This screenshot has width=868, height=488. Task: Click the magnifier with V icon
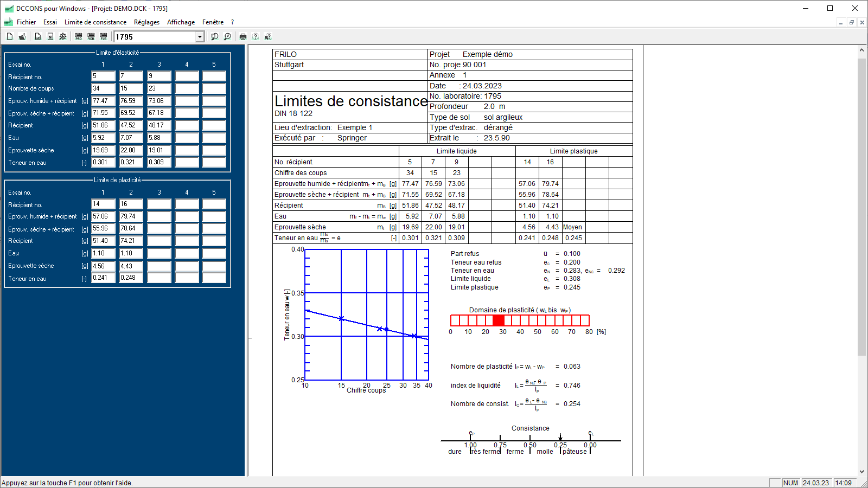tap(227, 36)
